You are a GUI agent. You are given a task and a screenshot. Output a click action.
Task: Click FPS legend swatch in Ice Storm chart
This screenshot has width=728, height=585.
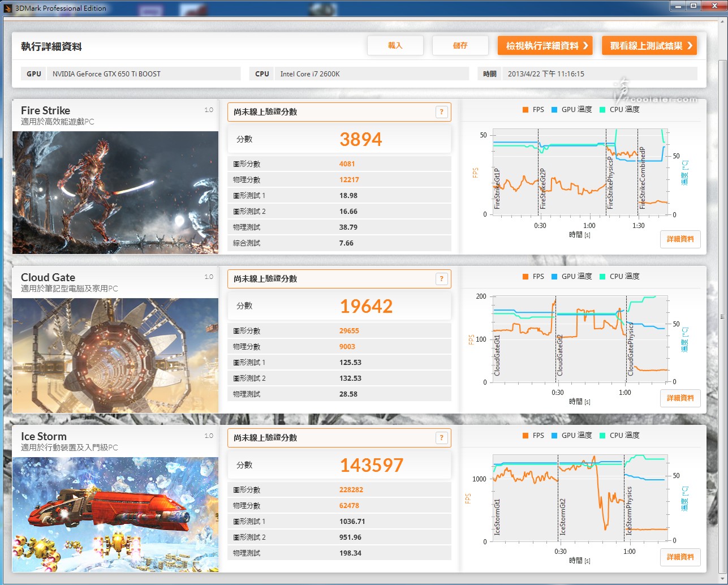point(525,436)
